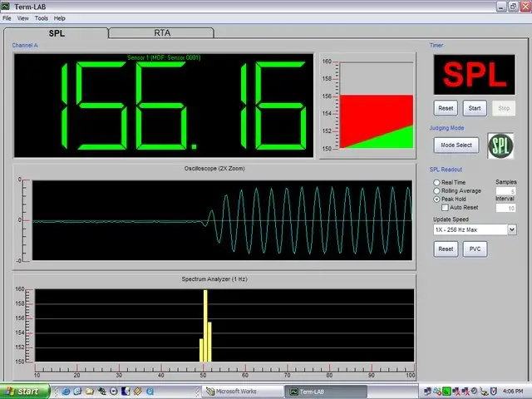Click the Spectrum Analyzer (1 Hz) title
This screenshot has height=399, width=532.
point(214,279)
